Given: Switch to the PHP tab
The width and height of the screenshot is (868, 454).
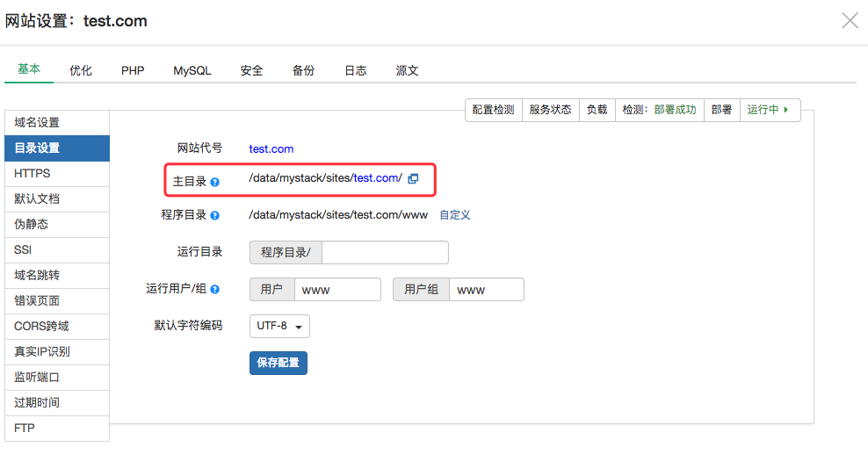Looking at the screenshot, I should [133, 70].
